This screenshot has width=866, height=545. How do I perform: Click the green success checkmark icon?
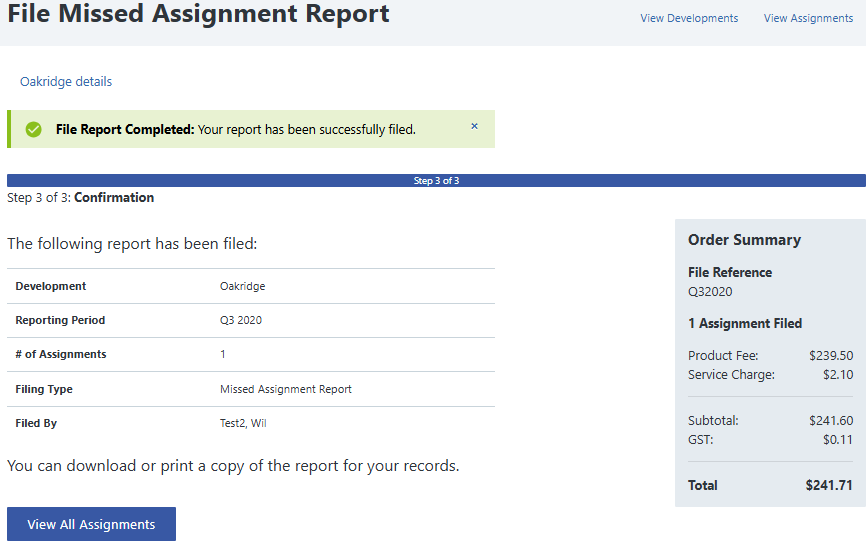34,130
